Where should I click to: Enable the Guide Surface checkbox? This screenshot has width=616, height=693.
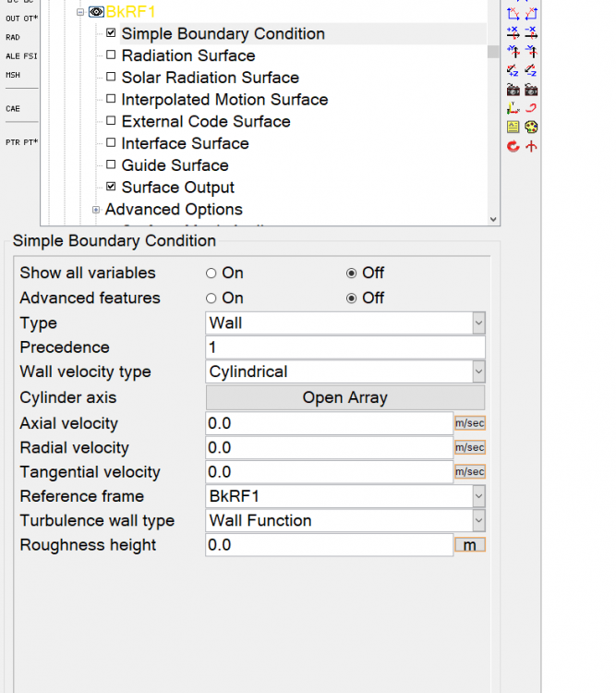tap(111, 164)
